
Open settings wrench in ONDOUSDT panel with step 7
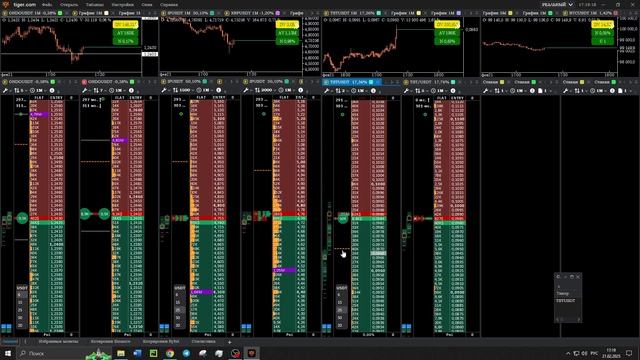[84, 90]
